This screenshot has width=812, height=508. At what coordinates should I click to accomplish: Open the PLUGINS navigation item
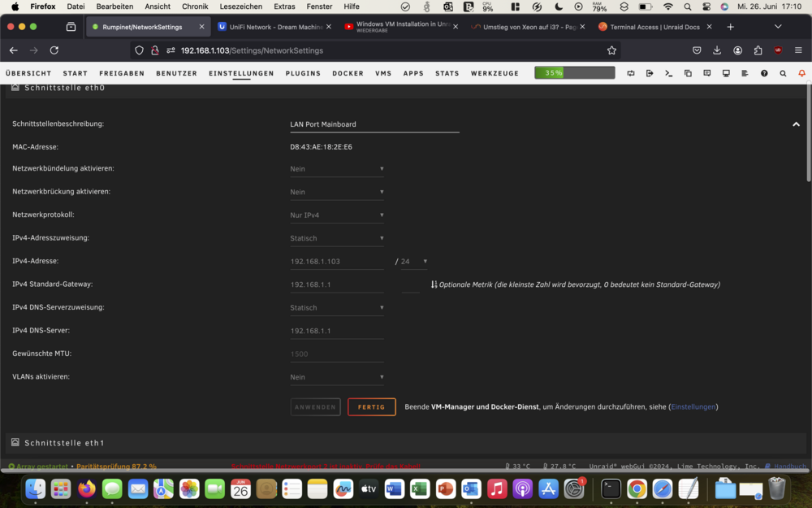pos(303,74)
